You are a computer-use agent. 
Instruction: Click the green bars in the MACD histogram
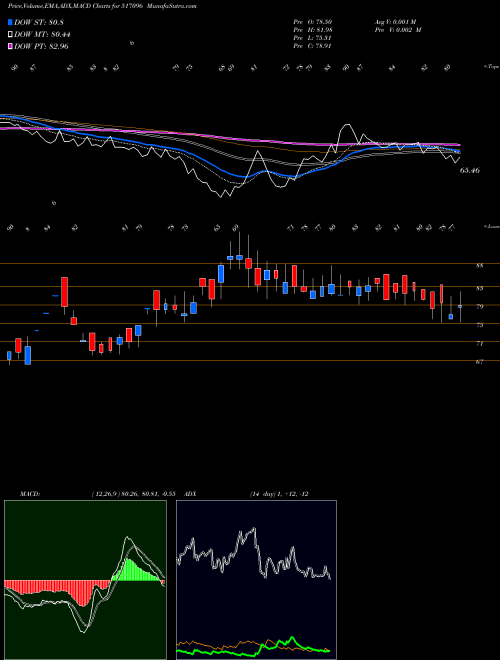pos(135,570)
